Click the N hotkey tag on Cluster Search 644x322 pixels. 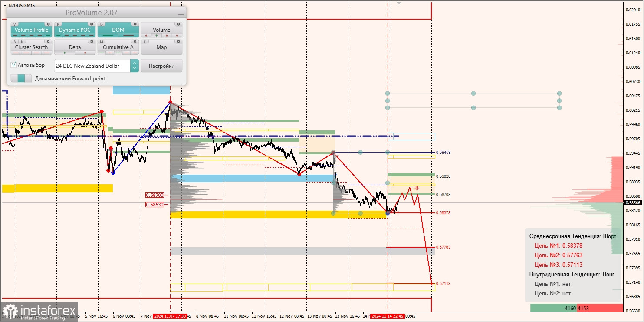point(22,42)
